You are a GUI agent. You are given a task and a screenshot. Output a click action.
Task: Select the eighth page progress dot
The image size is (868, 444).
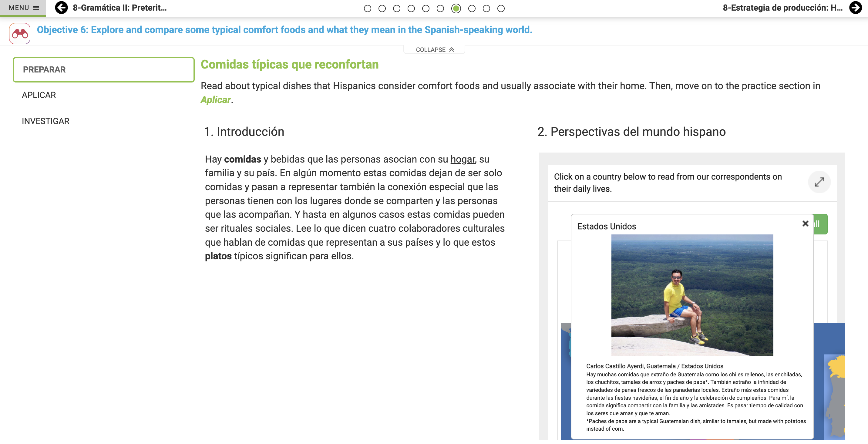[472, 8]
